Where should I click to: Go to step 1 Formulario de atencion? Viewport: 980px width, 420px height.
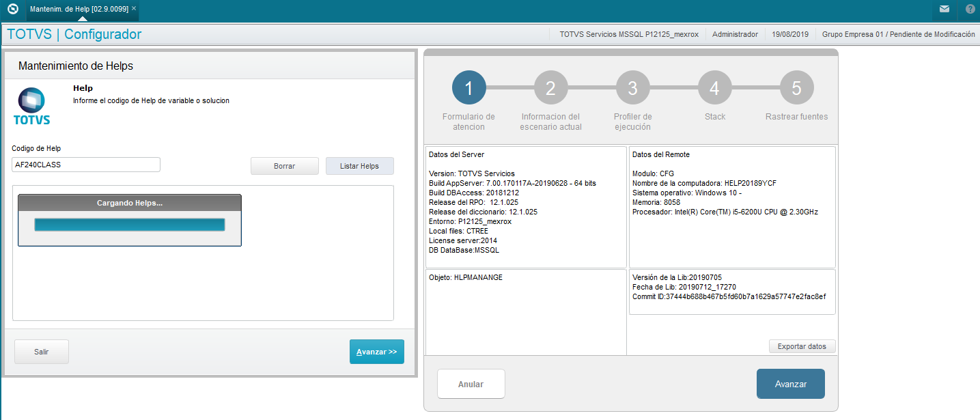(468, 88)
